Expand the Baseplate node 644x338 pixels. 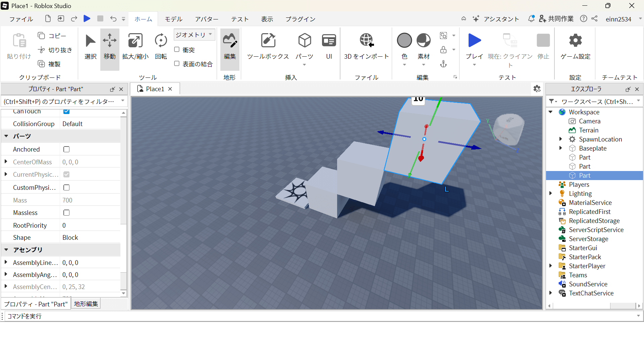click(x=560, y=148)
